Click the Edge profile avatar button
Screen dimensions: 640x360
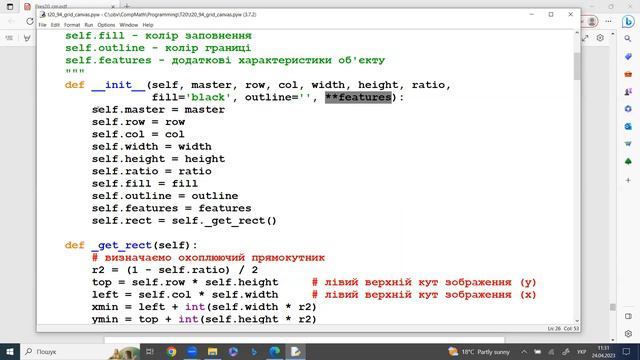tap(592, 21)
